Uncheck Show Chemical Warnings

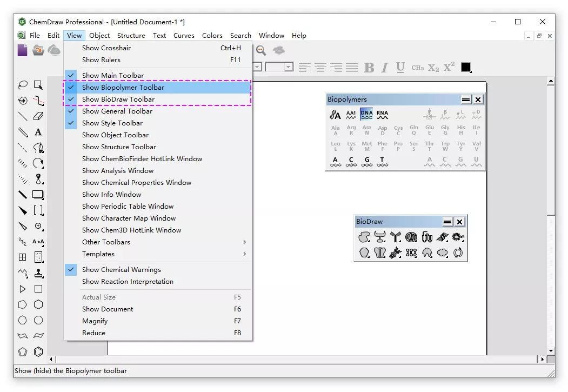coord(158,270)
